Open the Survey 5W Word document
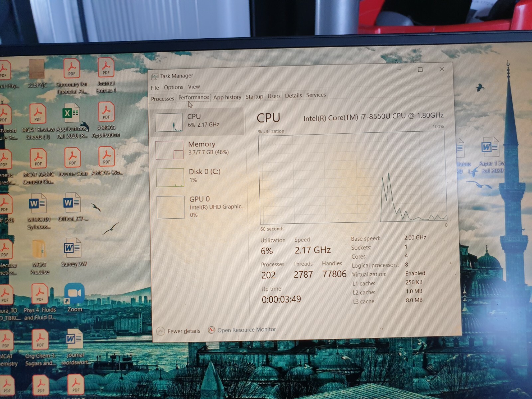The image size is (532, 399). tap(73, 252)
